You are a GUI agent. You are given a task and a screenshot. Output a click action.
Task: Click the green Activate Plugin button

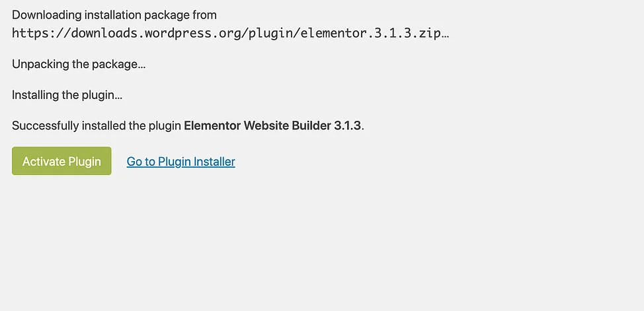click(61, 161)
